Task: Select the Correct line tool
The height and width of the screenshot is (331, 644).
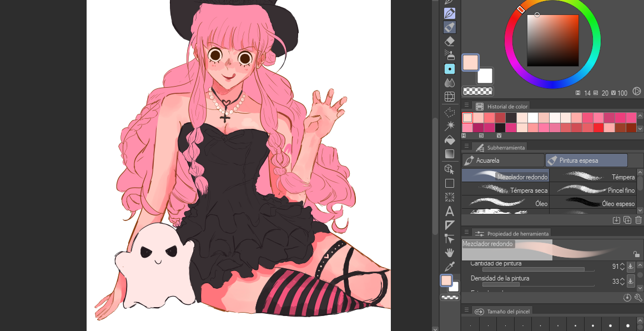Action: [x=450, y=239]
